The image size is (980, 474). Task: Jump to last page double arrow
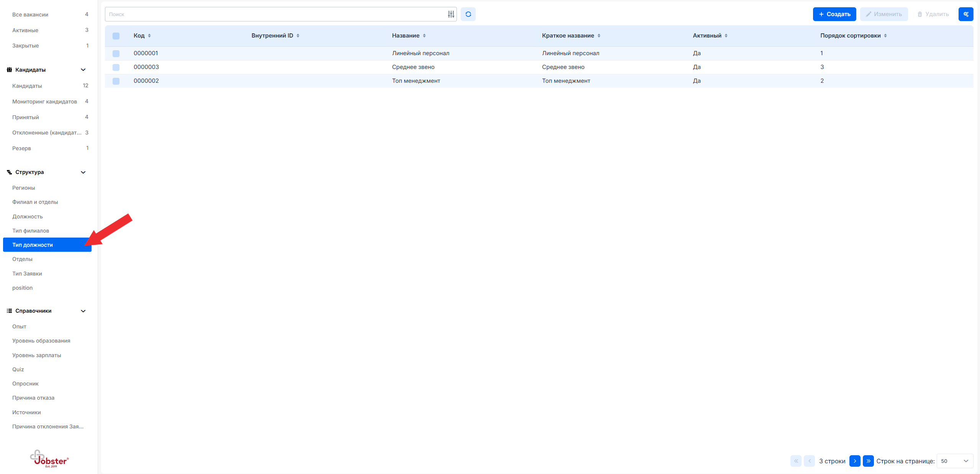[868, 461]
